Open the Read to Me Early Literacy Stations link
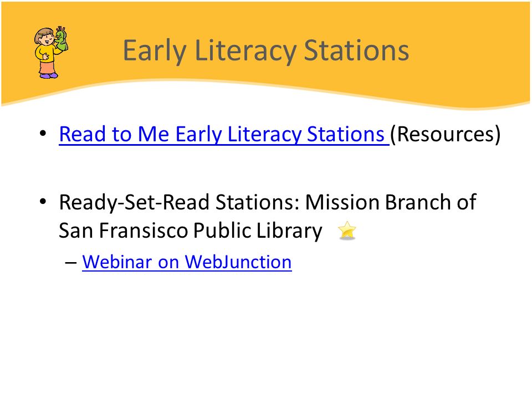This screenshot has width=532, height=399. coord(224,134)
